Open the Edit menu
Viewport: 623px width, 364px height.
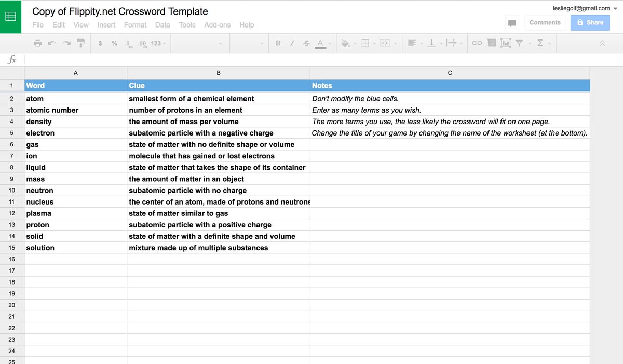(x=59, y=24)
